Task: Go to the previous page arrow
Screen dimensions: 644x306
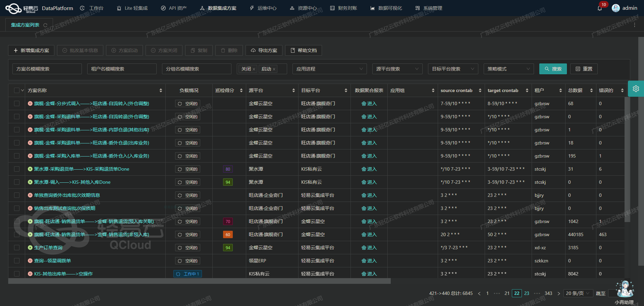Action: (479, 294)
